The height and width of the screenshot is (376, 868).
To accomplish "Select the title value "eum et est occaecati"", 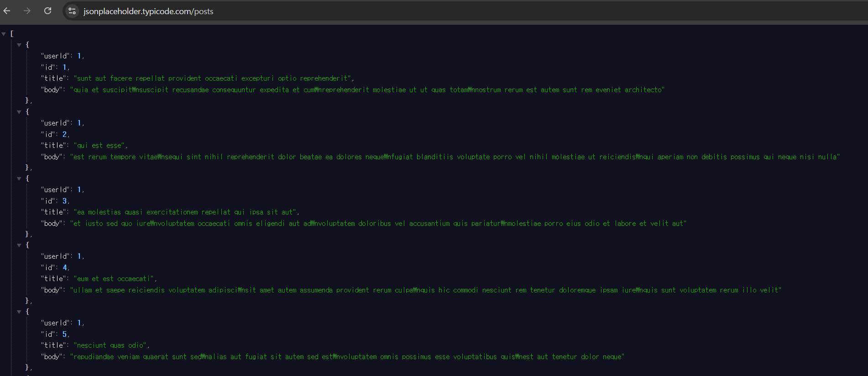I will [x=114, y=279].
